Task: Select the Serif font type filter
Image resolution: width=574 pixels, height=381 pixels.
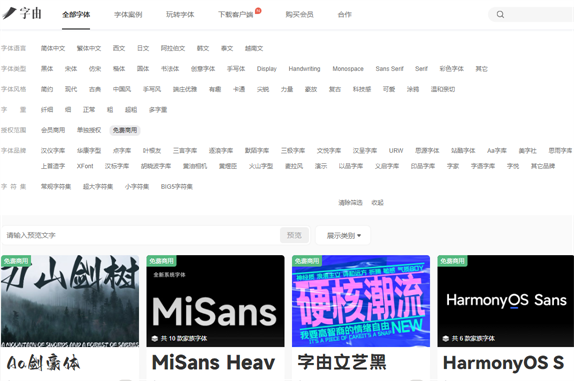Action: [x=421, y=69]
